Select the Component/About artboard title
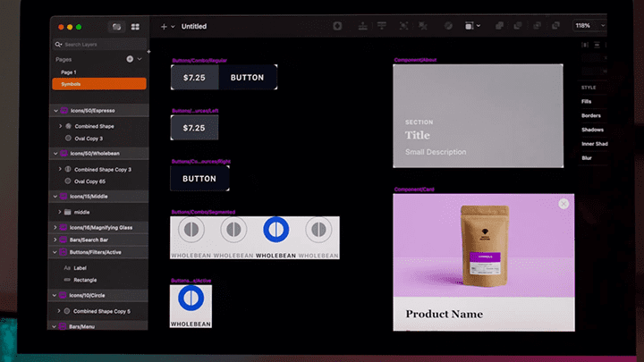The image size is (644, 362). (415, 60)
